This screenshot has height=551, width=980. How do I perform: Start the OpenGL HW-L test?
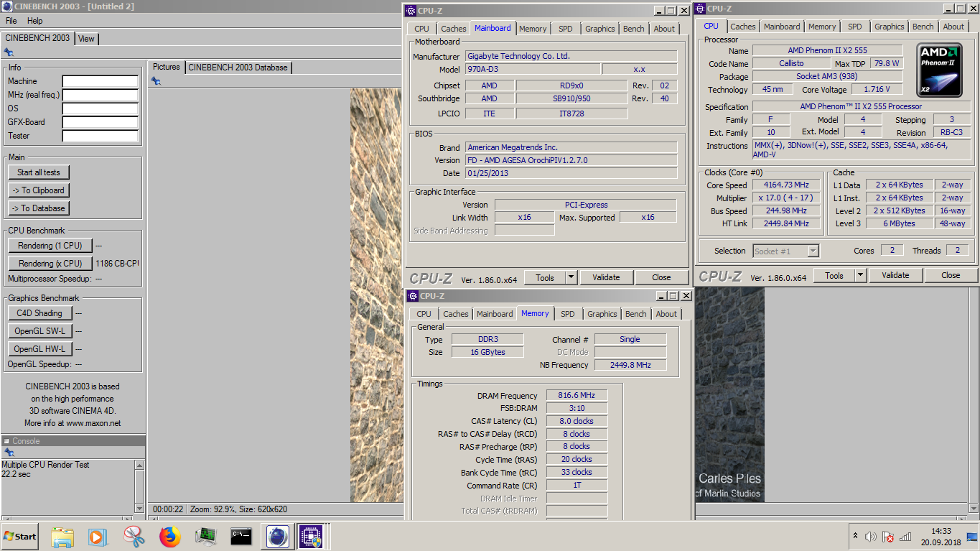pyautogui.click(x=40, y=349)
